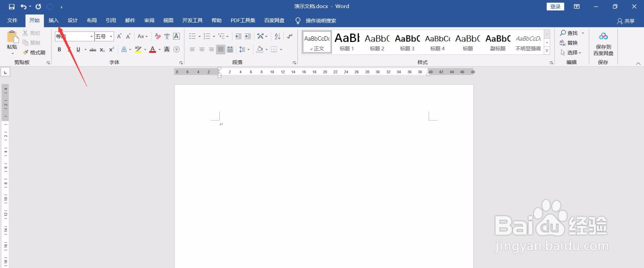644x268 pixels.
Task: Click the character border icon
Action: click(176, 36)
